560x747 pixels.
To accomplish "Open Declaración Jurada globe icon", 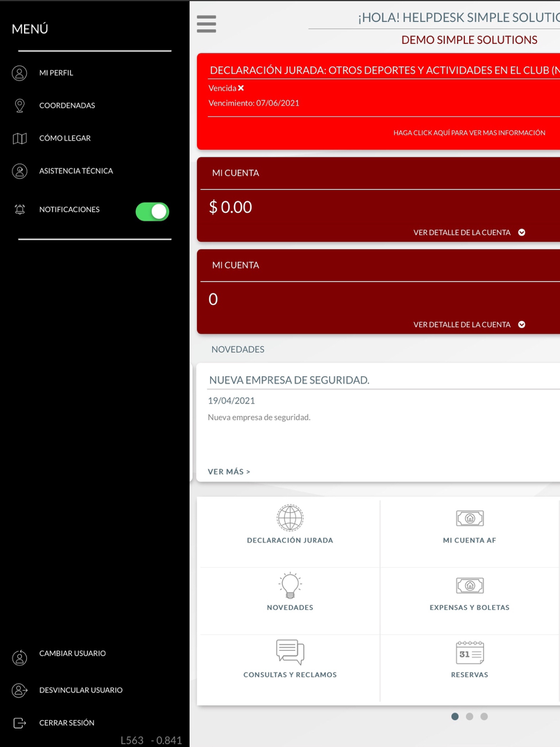I will pos(290,518).
